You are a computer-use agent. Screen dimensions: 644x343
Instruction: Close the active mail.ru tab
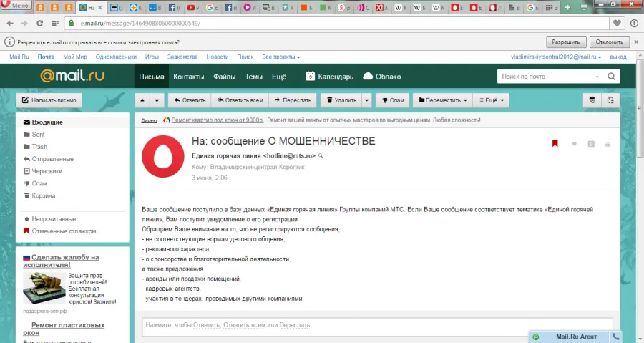pyautogui.click(x=99, y=7)
